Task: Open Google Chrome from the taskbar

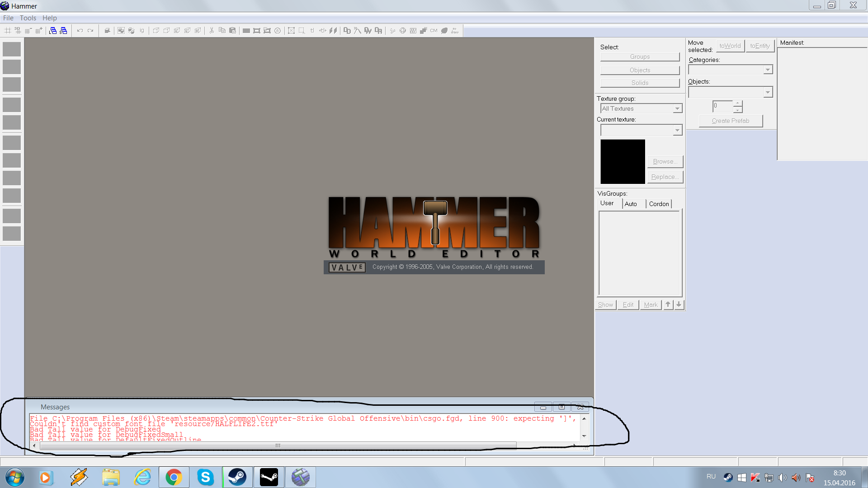Action: pyautogui.click(x=174, y=477)
